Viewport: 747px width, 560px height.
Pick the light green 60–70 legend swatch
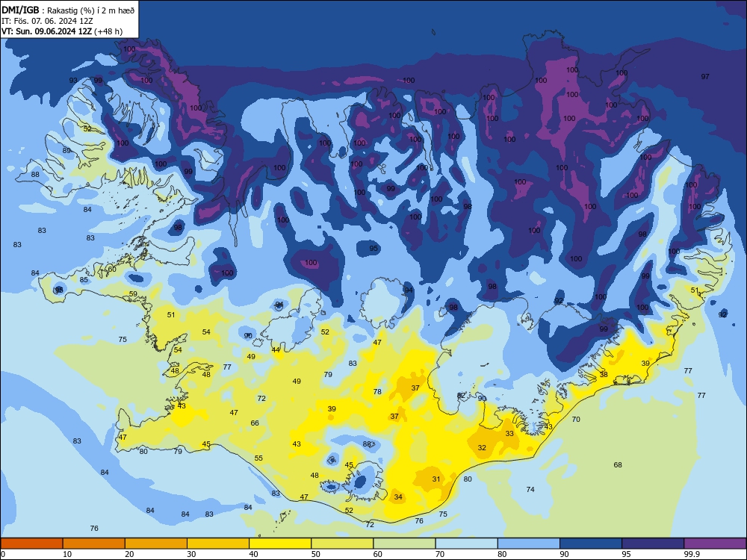404,544
